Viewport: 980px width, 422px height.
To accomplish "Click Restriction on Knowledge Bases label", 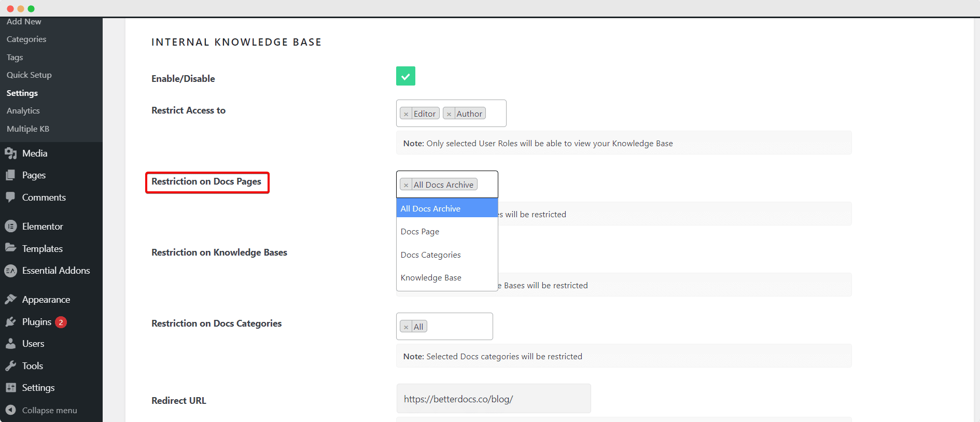I will pos(219,252).
